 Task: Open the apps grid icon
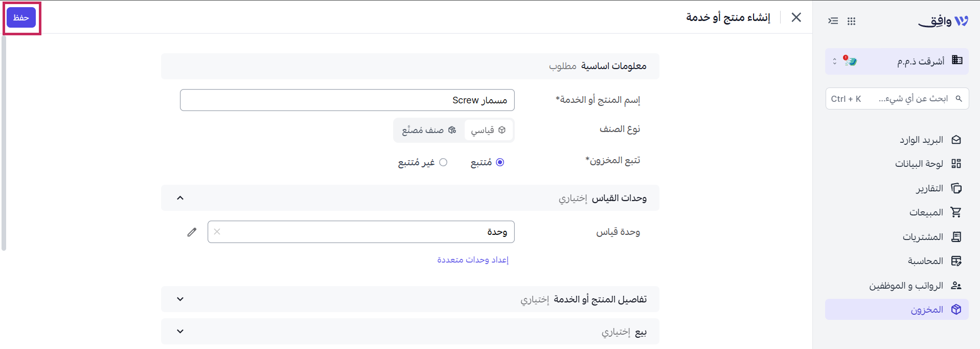tap(851, 21)
